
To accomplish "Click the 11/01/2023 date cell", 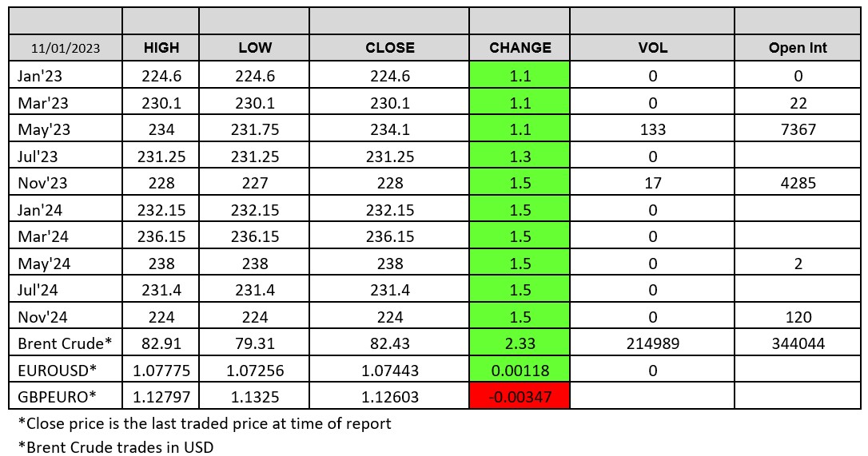I will point(66,48).
